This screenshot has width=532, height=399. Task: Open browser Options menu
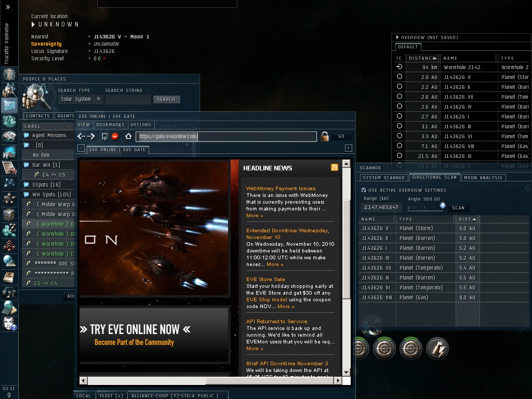141,125
